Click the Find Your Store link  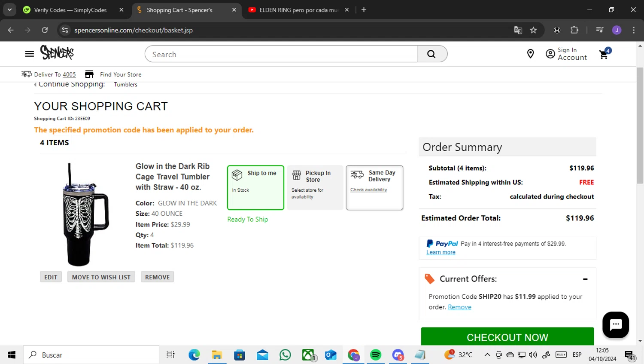[121, 74]
